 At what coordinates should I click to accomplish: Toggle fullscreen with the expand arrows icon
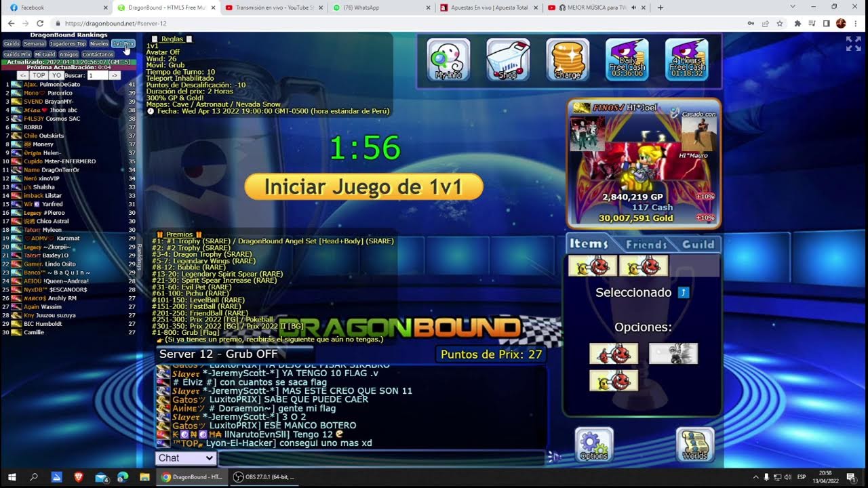click(853, 43)
